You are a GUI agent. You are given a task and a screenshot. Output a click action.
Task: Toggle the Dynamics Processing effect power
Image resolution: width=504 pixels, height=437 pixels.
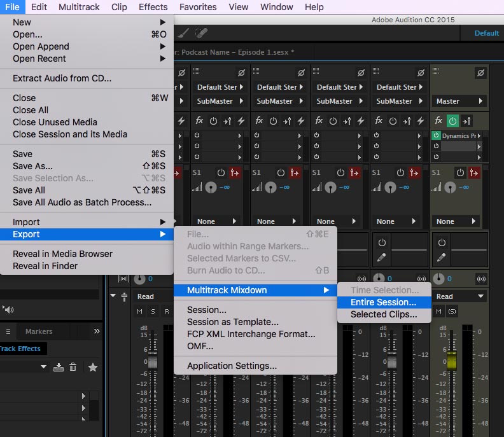(x=436, y=135)
